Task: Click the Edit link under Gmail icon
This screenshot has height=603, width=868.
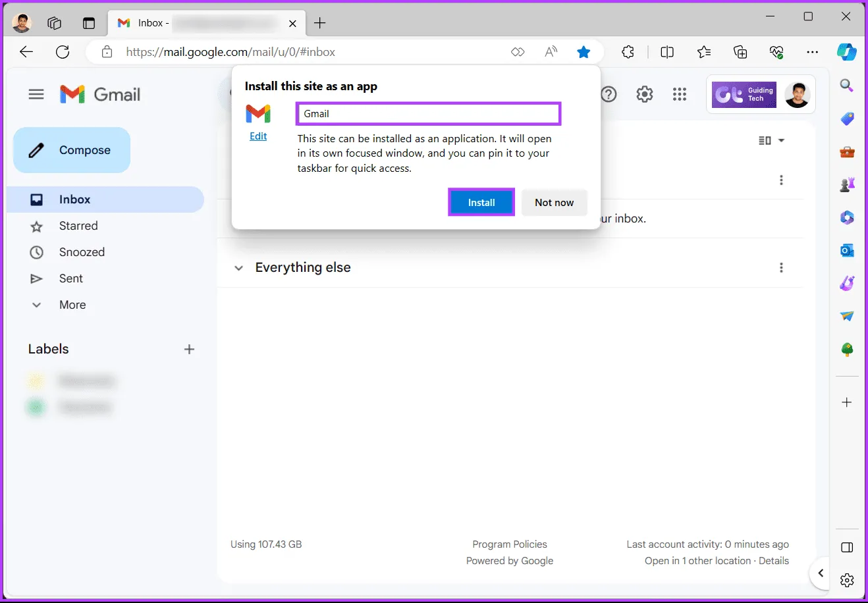Action: click(x=258, y=136)
